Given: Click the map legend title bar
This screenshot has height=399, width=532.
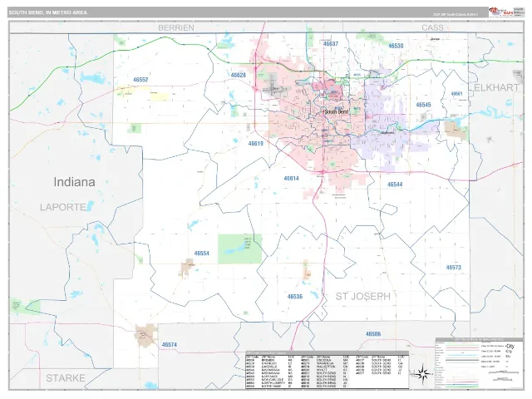Looking at the screenshot, I should coord(480,339).
